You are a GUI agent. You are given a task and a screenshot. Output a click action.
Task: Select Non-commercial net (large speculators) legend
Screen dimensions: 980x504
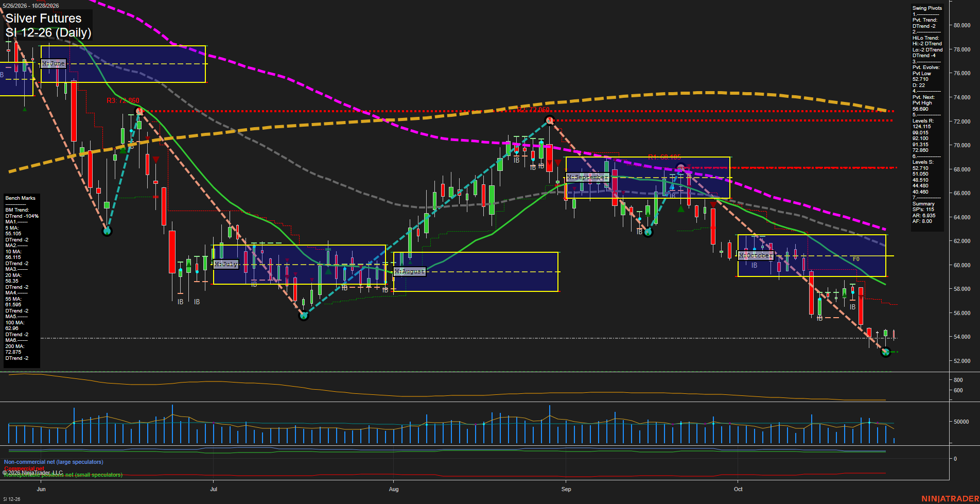(54, 462)
